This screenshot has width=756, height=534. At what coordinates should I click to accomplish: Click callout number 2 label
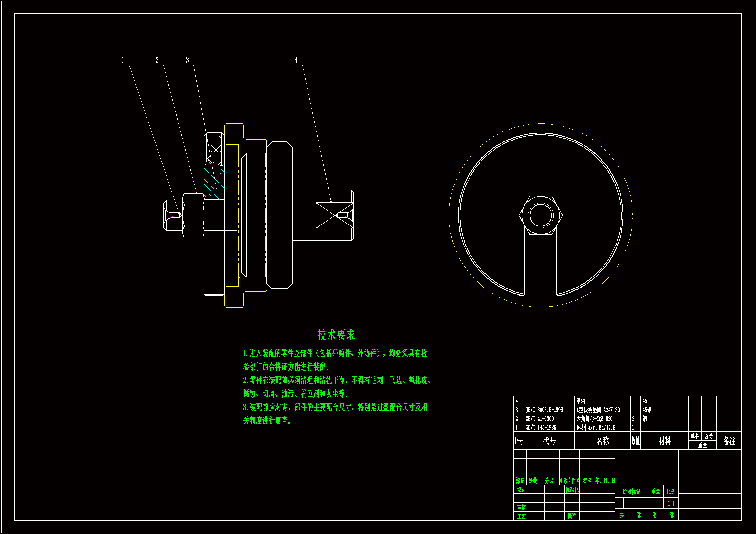(157, 60)
